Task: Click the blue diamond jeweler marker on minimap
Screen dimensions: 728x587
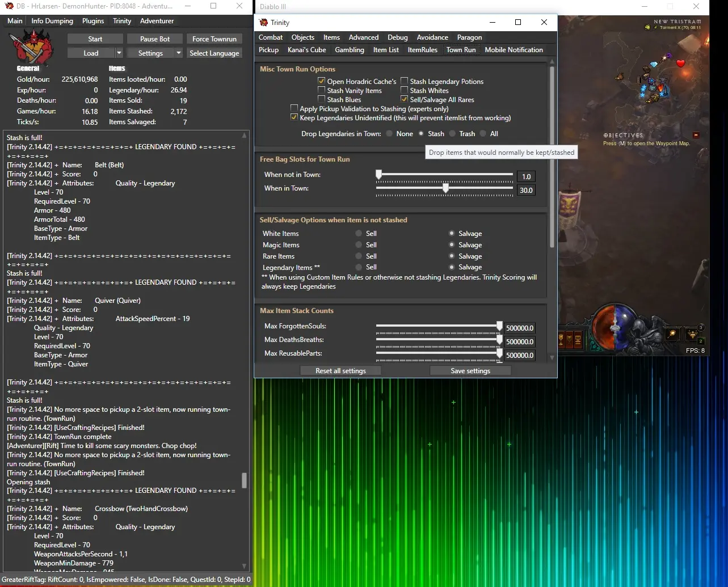Action: 653,65
